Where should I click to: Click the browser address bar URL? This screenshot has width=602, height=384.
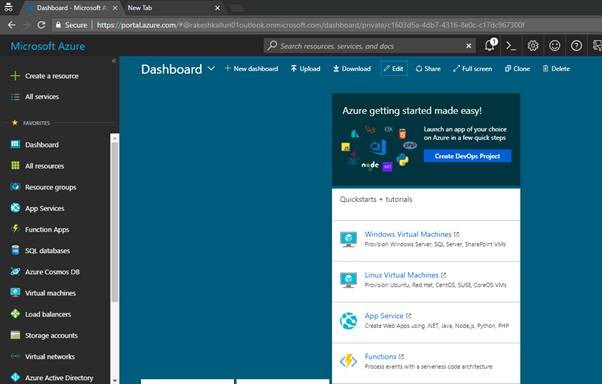point(310,25)
